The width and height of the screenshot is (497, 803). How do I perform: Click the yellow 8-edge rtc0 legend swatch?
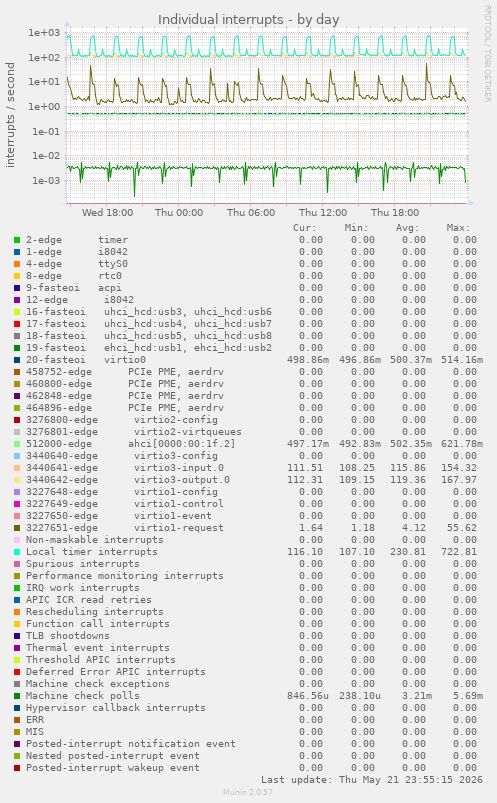17,276
